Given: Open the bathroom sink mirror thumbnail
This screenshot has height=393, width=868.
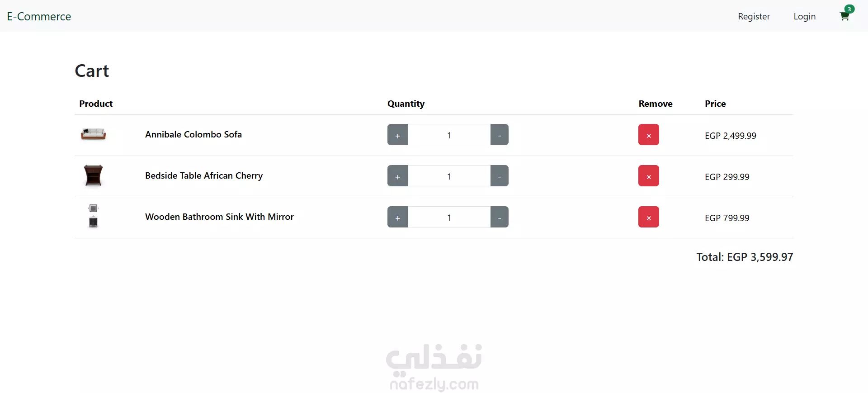Looking at the screenshot, I should (93, 216).
